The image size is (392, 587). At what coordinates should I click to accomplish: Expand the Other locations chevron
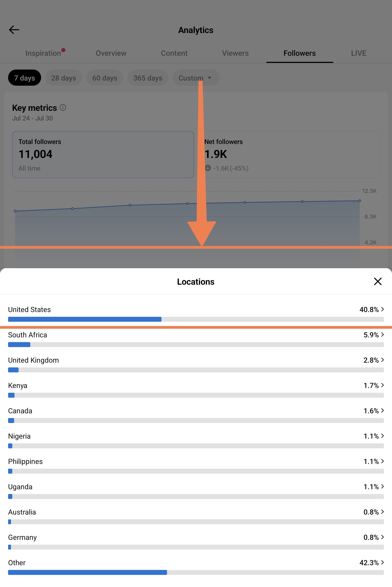click(x=382, y=562)
